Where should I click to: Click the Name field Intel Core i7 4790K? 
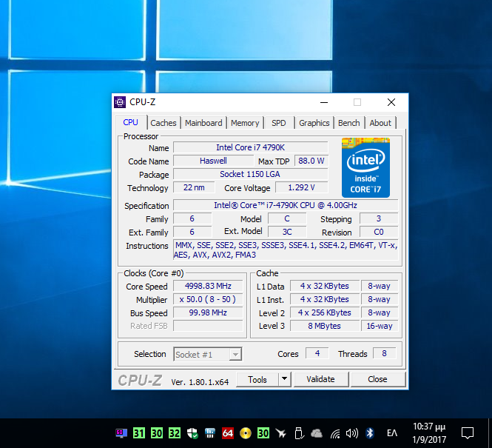click(250, 147)
